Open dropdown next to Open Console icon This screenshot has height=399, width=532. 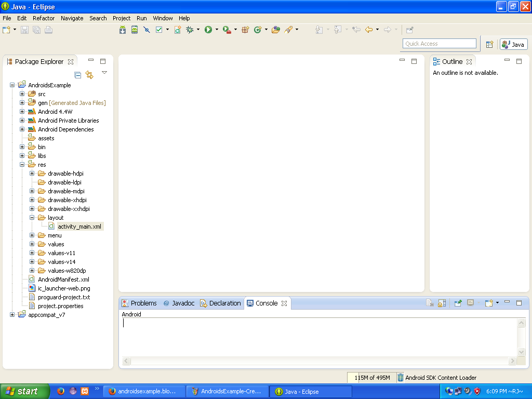tap(497, 303)
